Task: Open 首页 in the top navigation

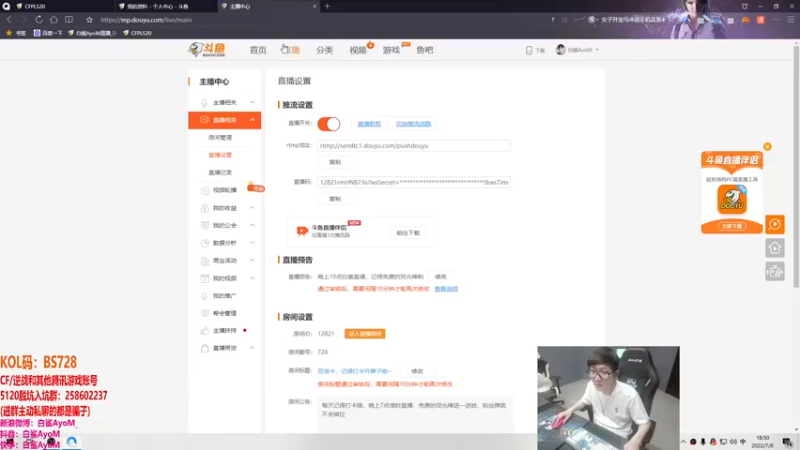Action: [258, 50]
